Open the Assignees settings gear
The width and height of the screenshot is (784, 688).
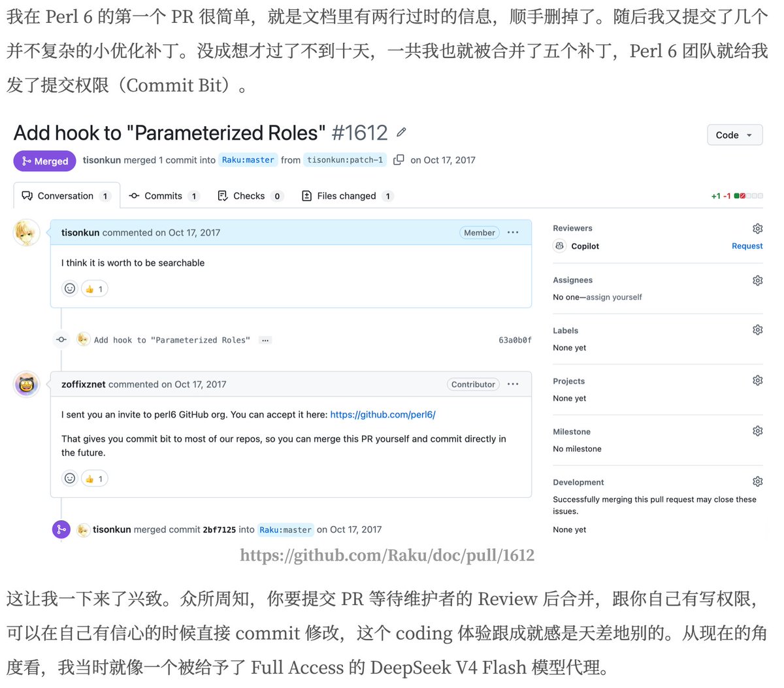[x=757, y=280]
